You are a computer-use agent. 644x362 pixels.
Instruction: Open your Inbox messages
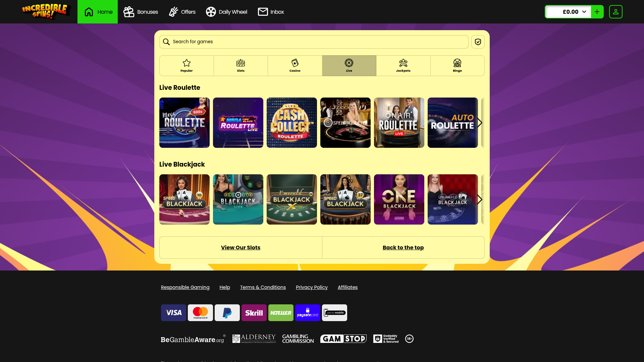click(270, 11)
